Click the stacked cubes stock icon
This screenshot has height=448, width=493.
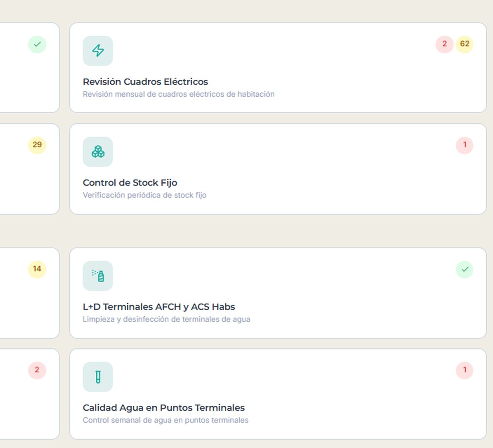[x=98, y=151]
